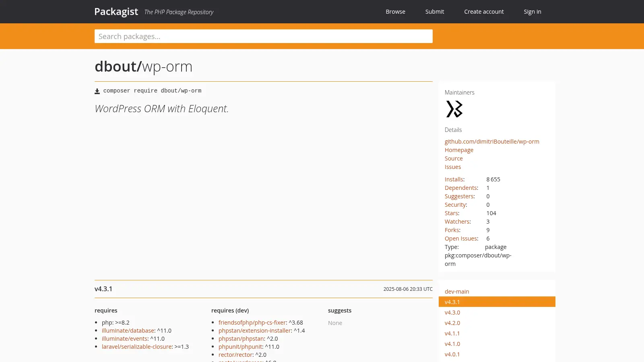Select the composer require dbout/wp-orm command
644x362 pixels.
coord(152,91)
